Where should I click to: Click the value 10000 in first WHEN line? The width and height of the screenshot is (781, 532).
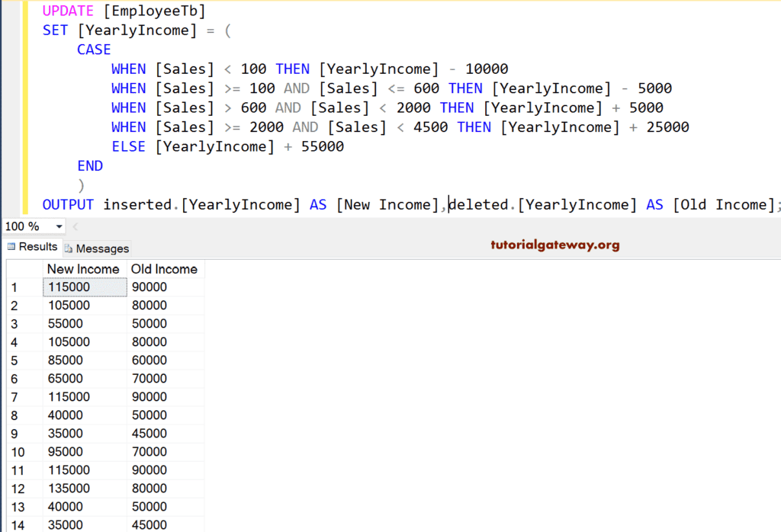pyautogui.click(x=487, y=69)
